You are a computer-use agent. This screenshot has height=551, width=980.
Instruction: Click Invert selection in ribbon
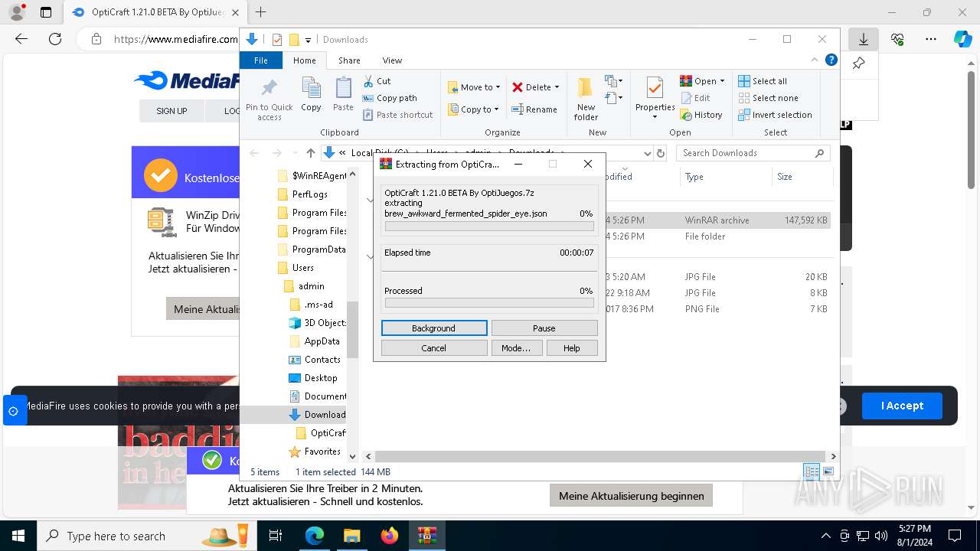[x=775, y=115]
